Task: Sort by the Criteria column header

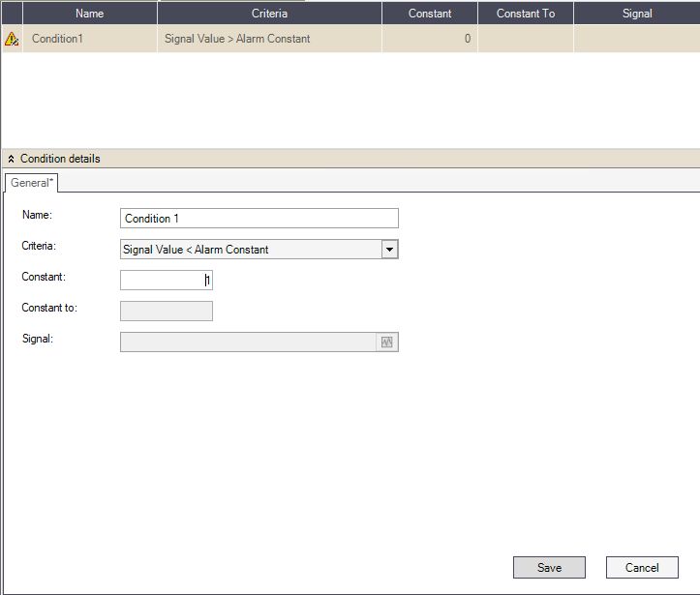Action: pyautogui.click(x=269, y=14)
